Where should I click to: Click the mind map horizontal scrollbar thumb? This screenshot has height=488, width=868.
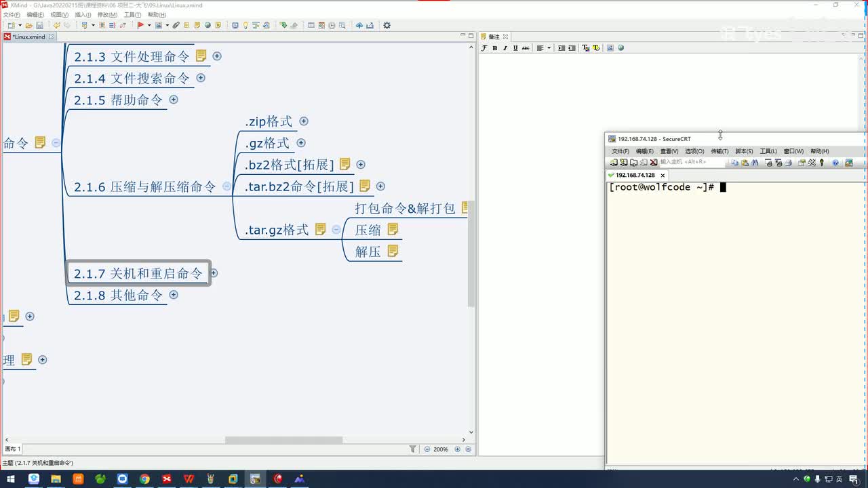283,440
